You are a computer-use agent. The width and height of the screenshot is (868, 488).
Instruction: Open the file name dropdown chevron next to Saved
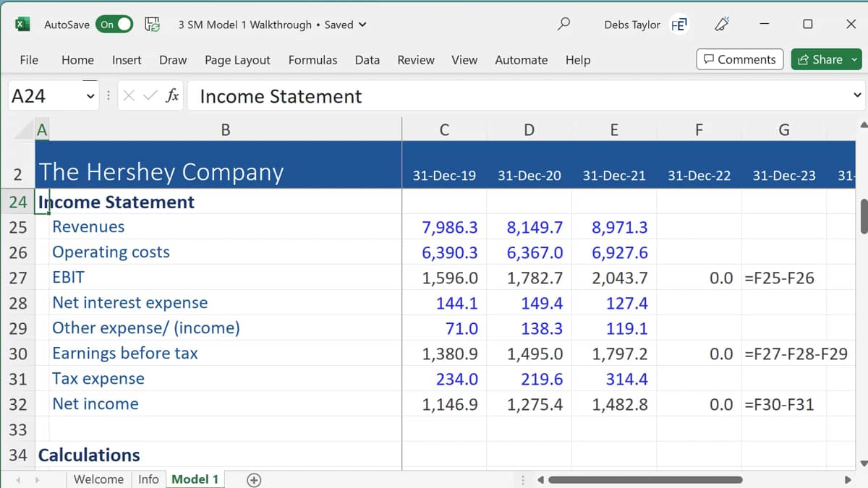362,25
